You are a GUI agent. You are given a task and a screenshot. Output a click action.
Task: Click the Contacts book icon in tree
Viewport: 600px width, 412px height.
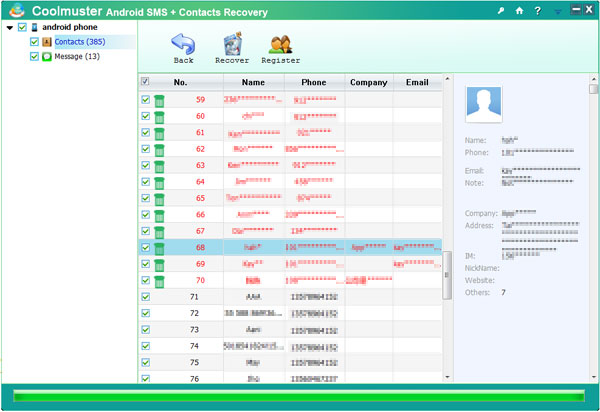tap(47, 42)
